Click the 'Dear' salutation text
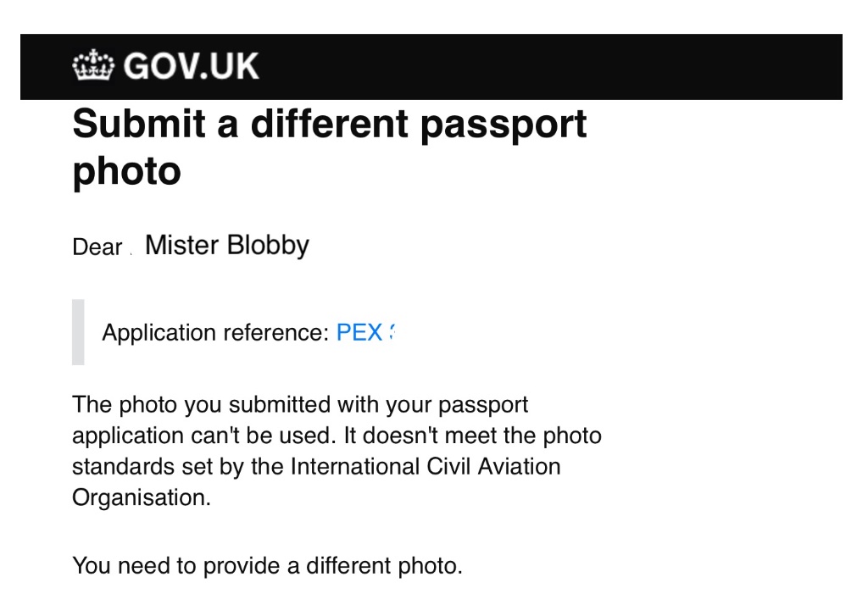 [x=97, y=247]
